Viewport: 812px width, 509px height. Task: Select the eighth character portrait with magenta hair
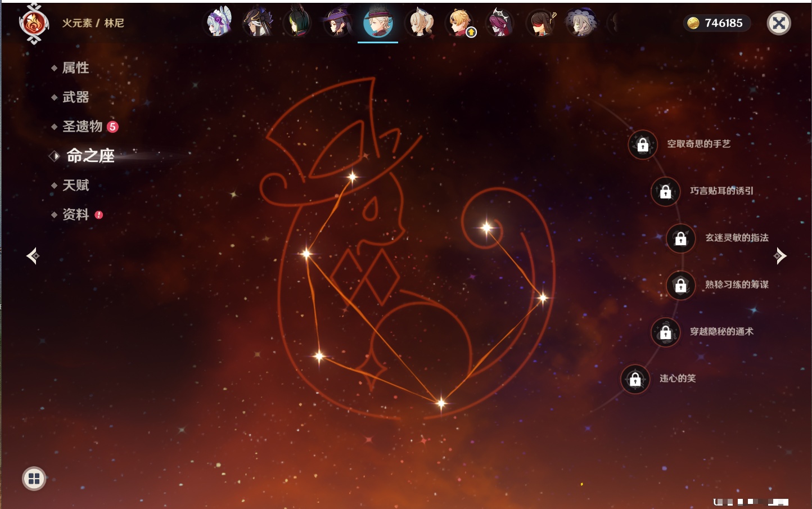pos(500,23)
